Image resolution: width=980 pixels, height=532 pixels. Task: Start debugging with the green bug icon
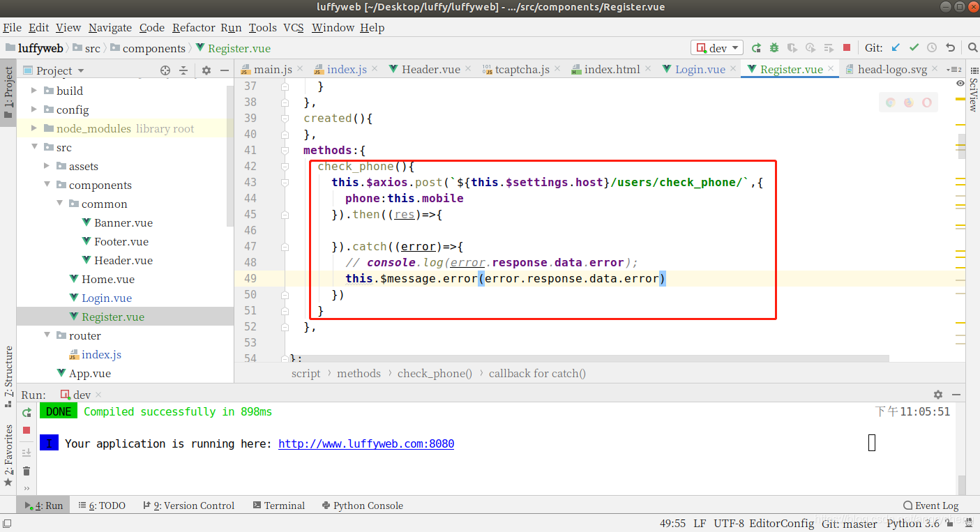pos(774,48)
